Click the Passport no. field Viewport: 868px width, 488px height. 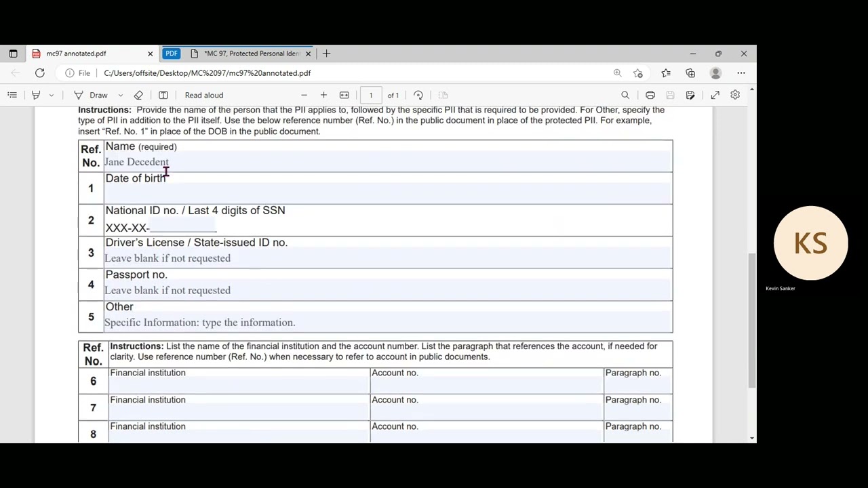[388, 290]
